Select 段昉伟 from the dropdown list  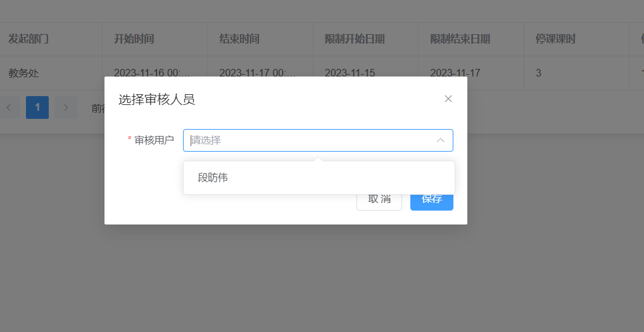(x=319, y=178)
